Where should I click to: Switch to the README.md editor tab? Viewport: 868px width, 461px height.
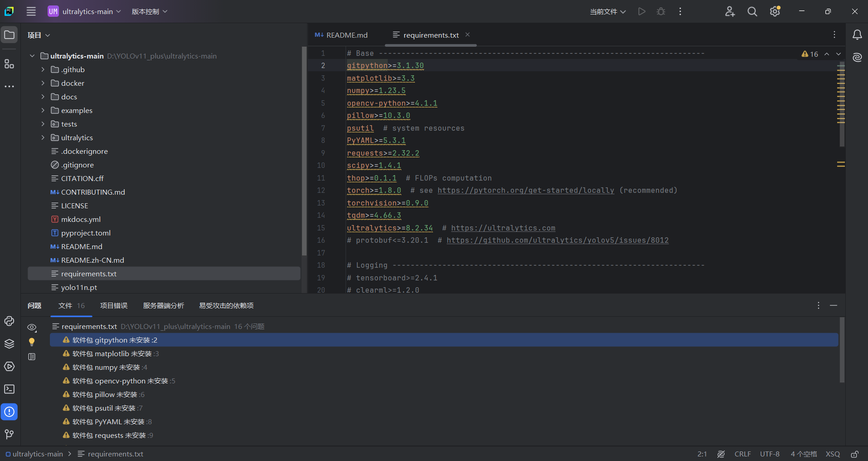341,35
